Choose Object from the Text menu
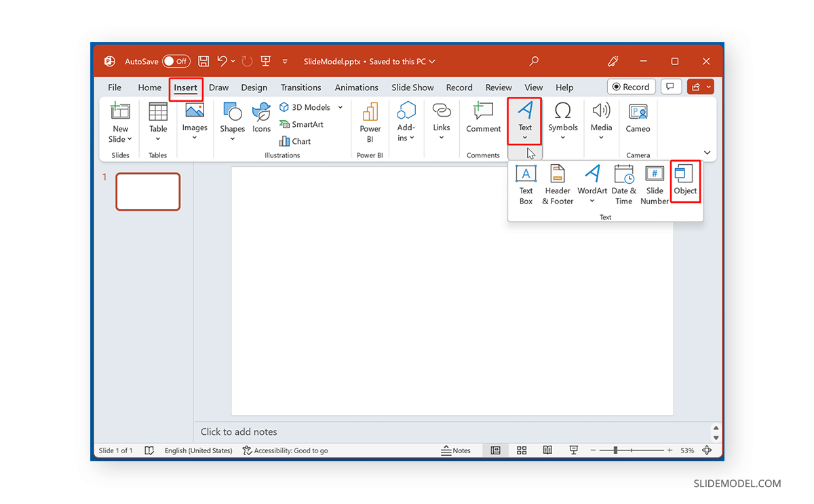Image resolution: width=814 pixels, height=504 pixels. [x=685, y=181]
